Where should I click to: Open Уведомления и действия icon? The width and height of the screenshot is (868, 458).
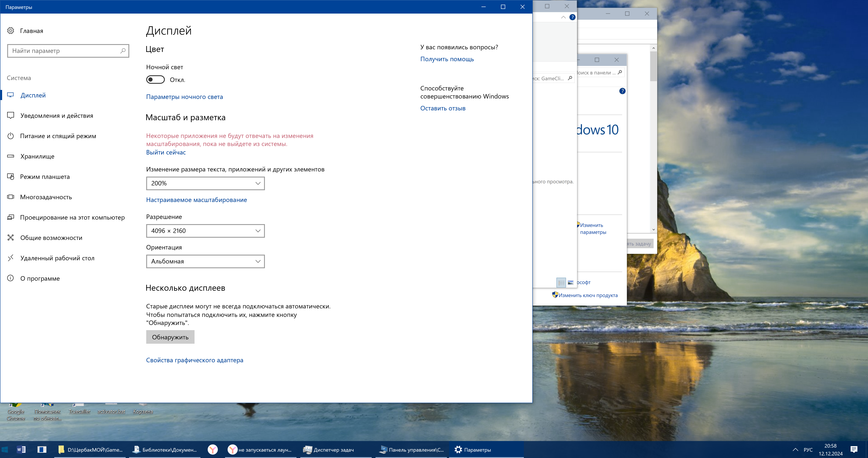point(10,115)
